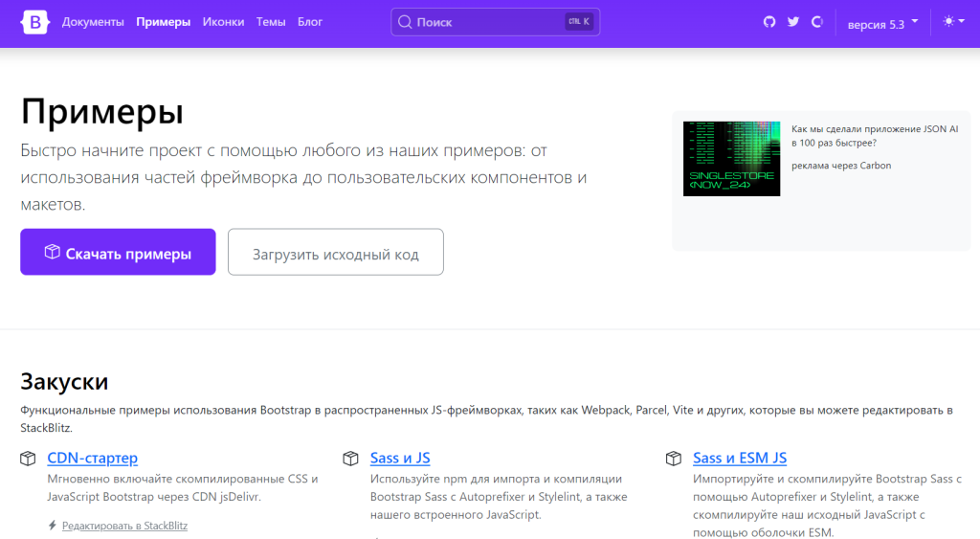Click the intro text starting with Быстро начните проект
Screen dimensions: 980x539
tap(303, 177)
